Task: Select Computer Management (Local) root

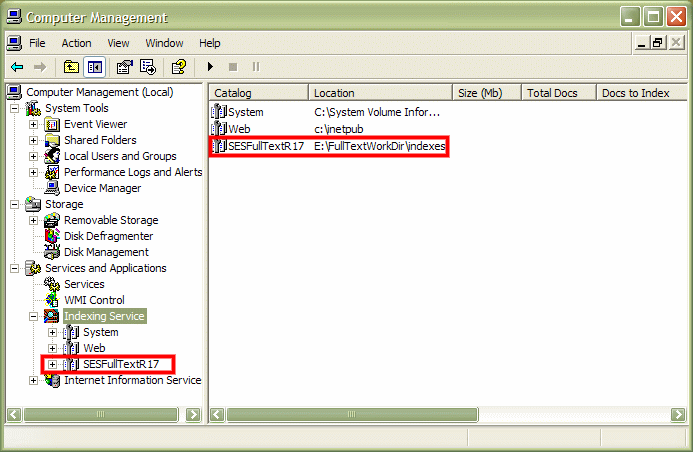Action: (99, 92)
